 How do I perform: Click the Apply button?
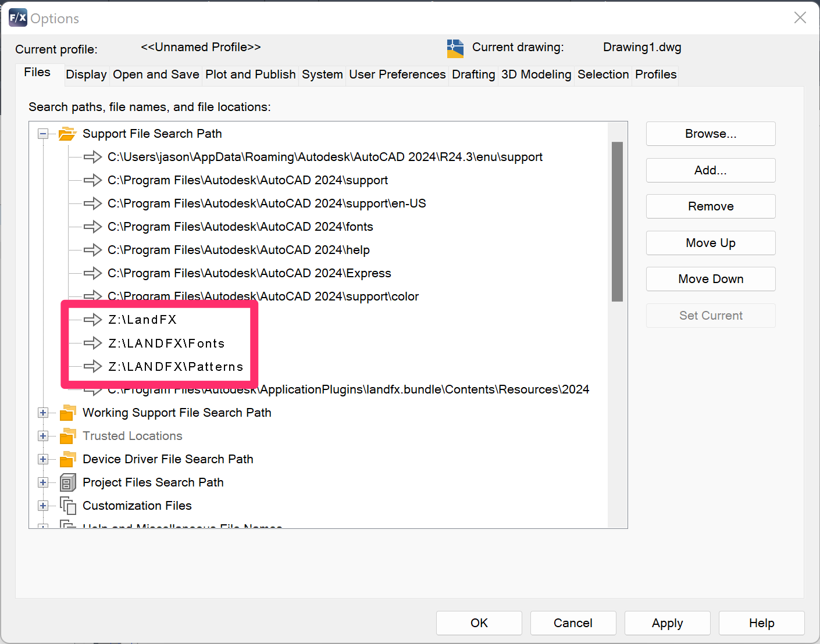pyautogui.click(x=667, y=623)
